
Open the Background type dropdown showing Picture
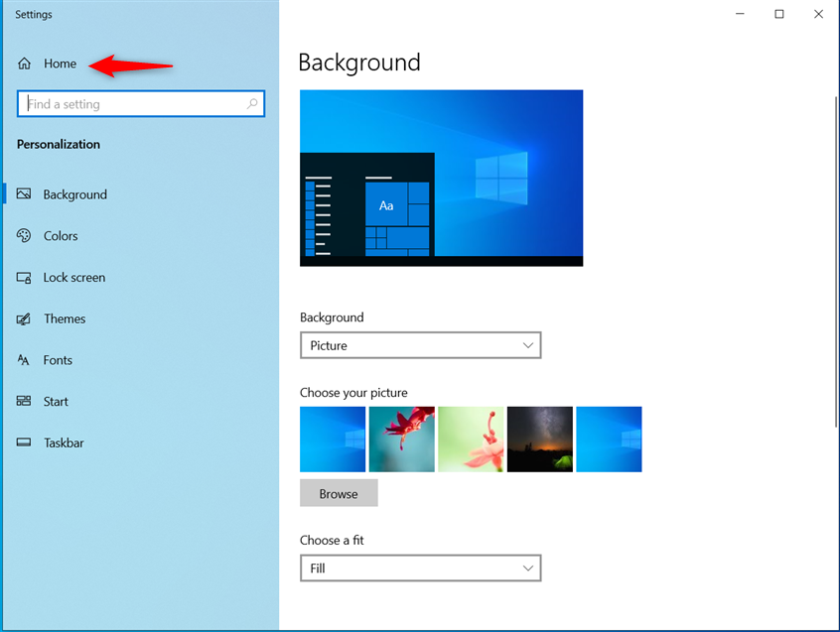click(x=421, y=345)
